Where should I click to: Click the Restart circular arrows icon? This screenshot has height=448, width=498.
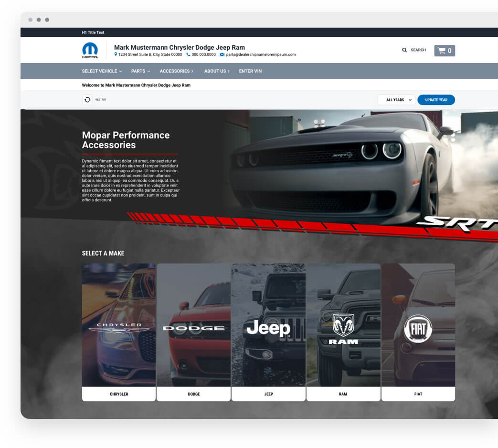pyautogui.click(x=87, y=100)
